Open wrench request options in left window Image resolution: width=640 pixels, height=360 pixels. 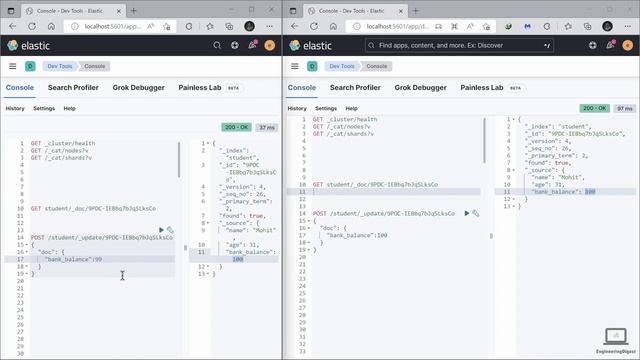click(x=170, y=230)
